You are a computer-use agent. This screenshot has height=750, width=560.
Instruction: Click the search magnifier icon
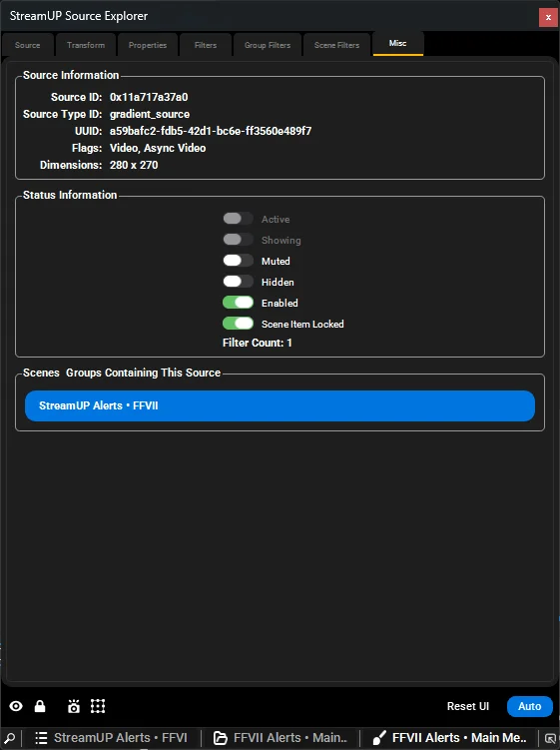(9, 738)
